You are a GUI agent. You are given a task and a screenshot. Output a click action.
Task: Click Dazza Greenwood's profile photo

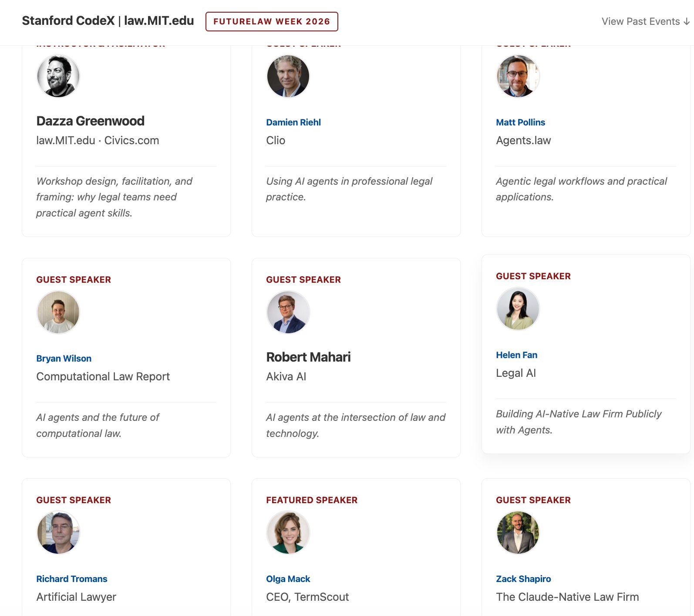tap(58, 76)
